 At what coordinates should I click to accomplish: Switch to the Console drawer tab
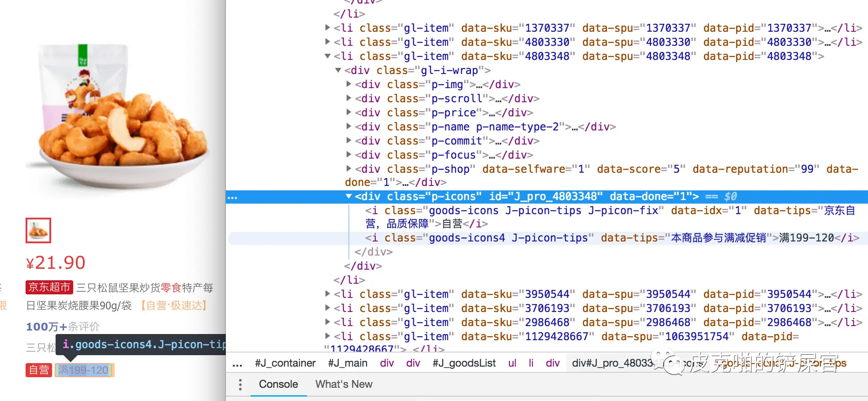278,384
